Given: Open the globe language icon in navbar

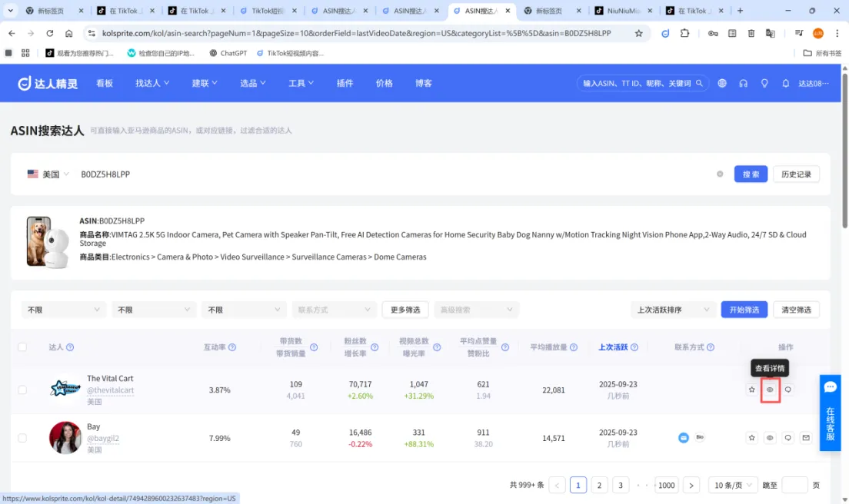Looking at the screenshot, I should [x=721, y=82].
